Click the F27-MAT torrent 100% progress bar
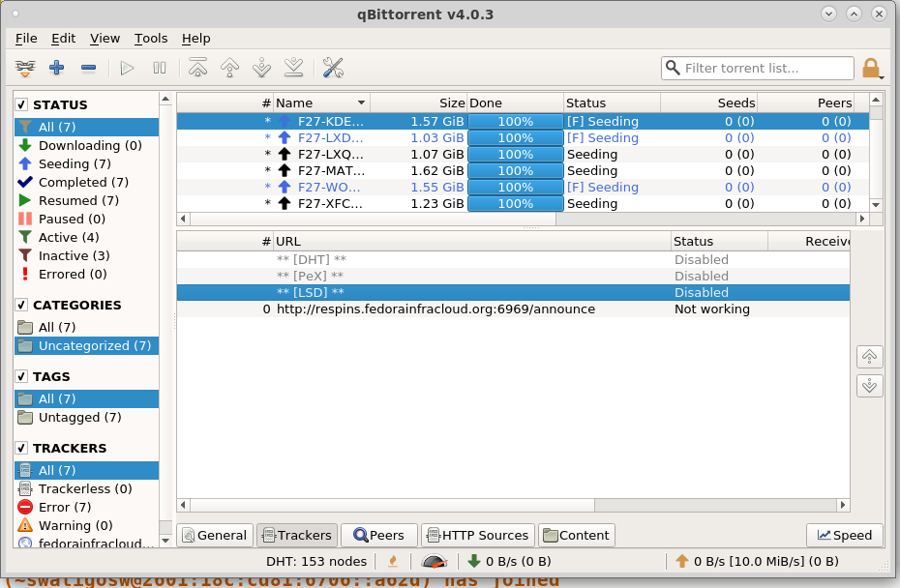Image resolution: width=900 pixels, height=588 pixels. click(x=516, y=171)
